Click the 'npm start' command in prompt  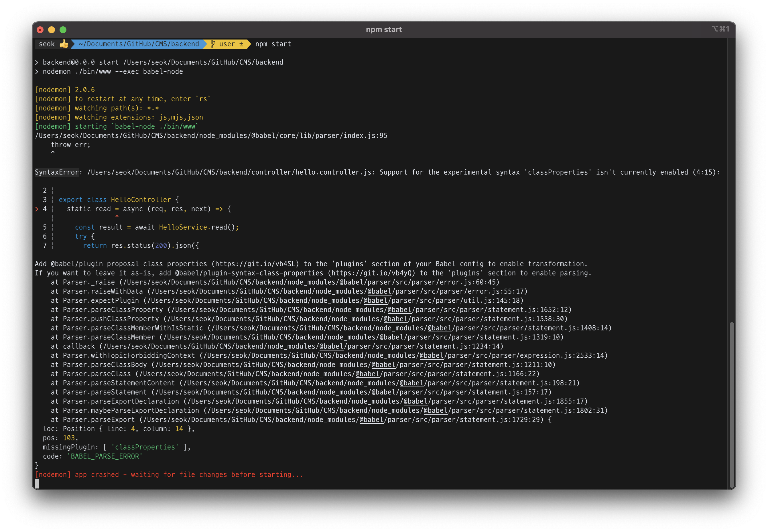pyautogui.click(x=273, y=44)
